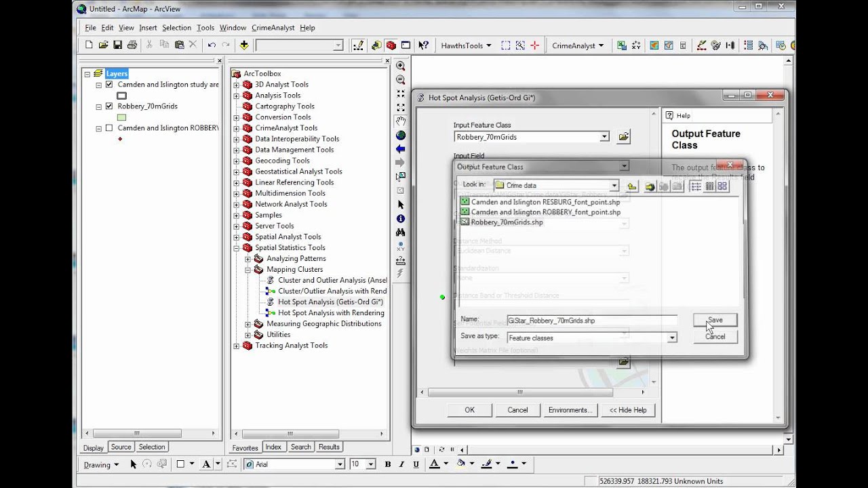The image size is (868, 488).
Task: Collapse the Spatial Statistics Tools toolbox
Action: (x=237, y=247)
